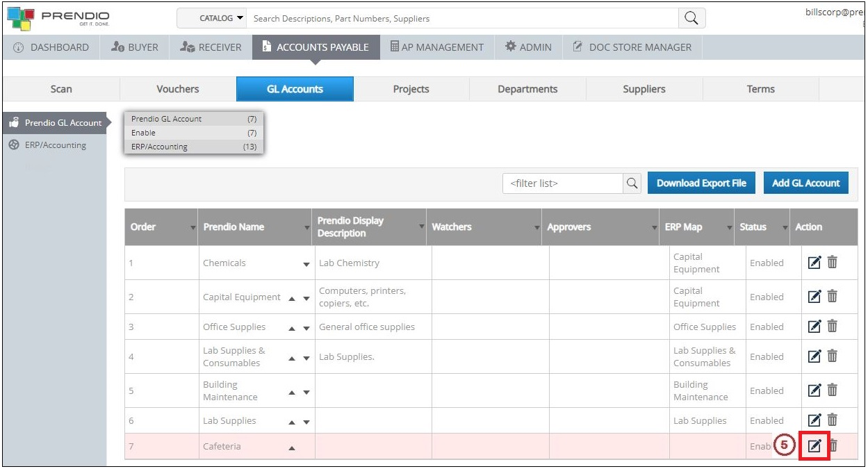This screenshot has height=469, width=868.
Task: Edit the Cafeteria GL account row
Action: (814, 446)
